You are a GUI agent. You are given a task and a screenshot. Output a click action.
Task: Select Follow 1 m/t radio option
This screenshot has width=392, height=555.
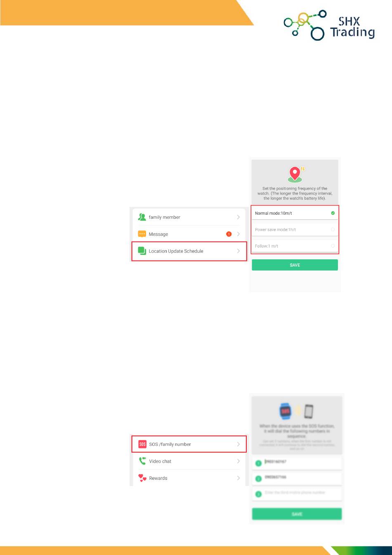click(x=295, y=246)
